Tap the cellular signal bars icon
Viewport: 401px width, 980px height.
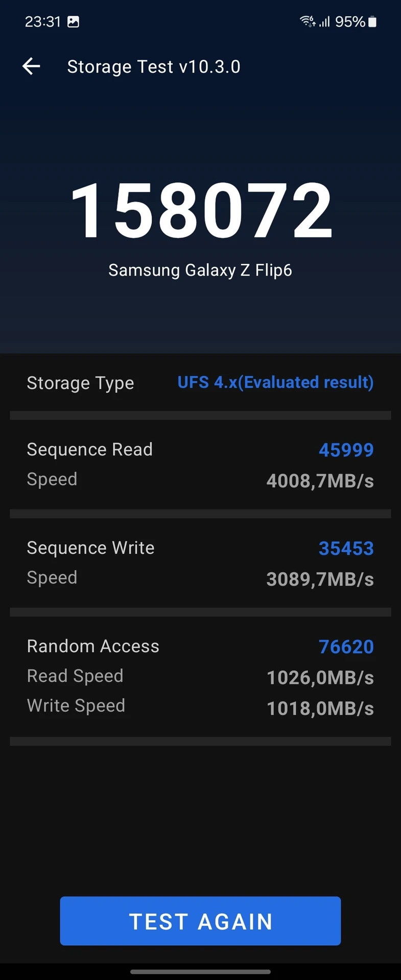[x=324, y=21]
